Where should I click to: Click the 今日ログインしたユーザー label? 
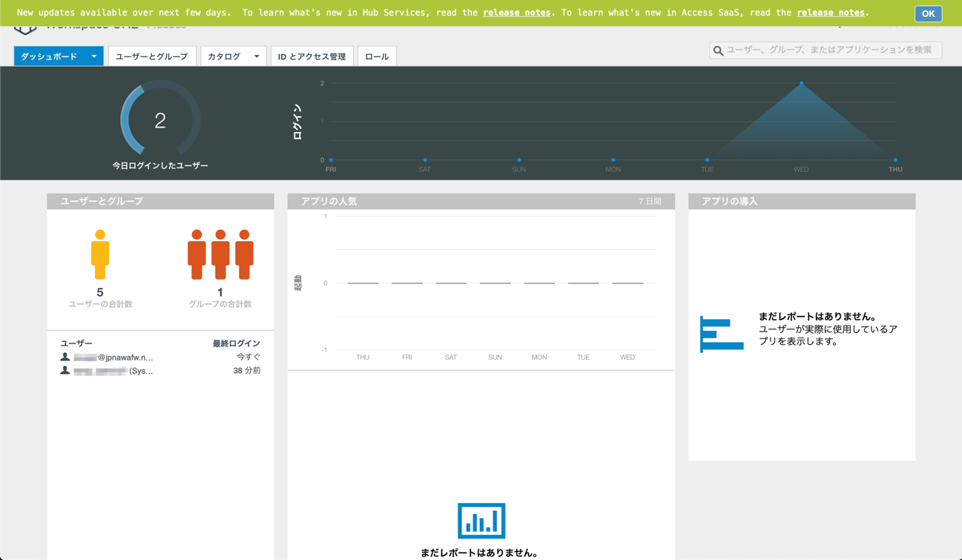click(x=160, y=165)
